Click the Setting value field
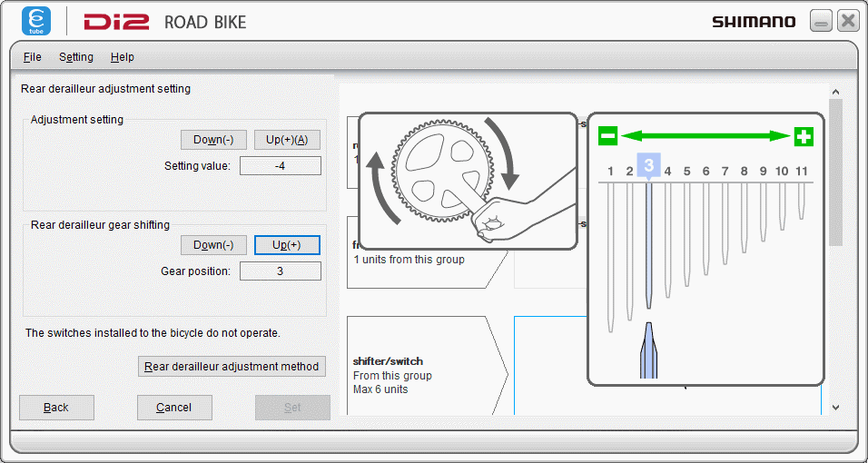The height and width of the screenshot is (463, 868). point(280,166)
